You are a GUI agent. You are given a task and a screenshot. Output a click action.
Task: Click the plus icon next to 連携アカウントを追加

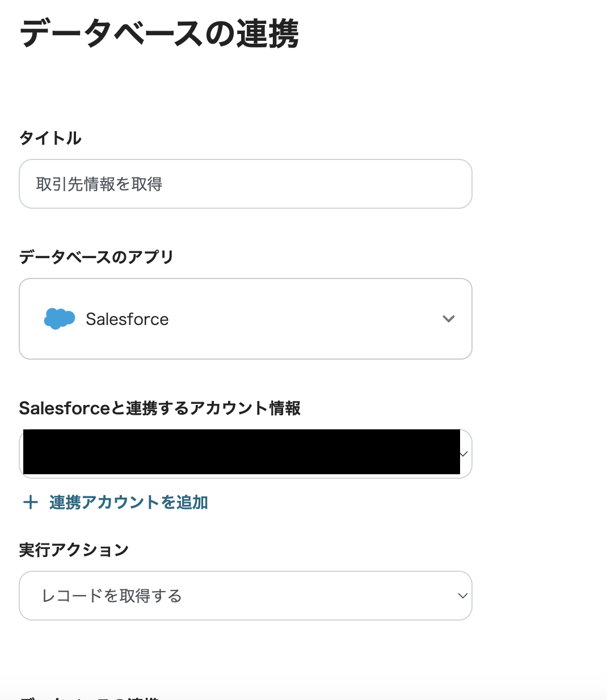click(30, 502)
